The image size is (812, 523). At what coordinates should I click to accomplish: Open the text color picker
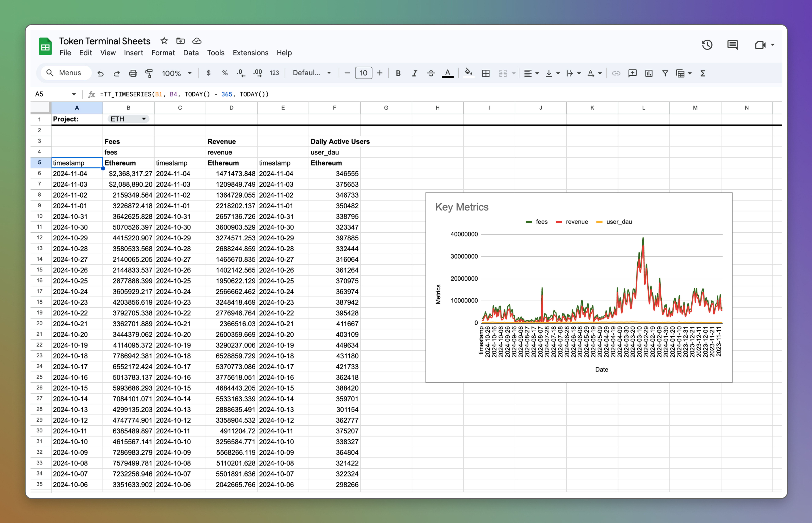pos(448,73)
